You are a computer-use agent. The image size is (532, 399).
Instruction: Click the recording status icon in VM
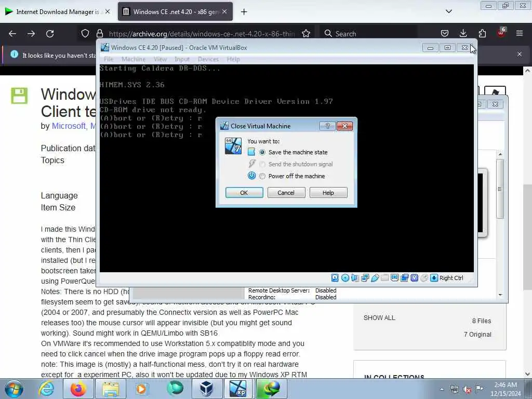pos(404,278)
